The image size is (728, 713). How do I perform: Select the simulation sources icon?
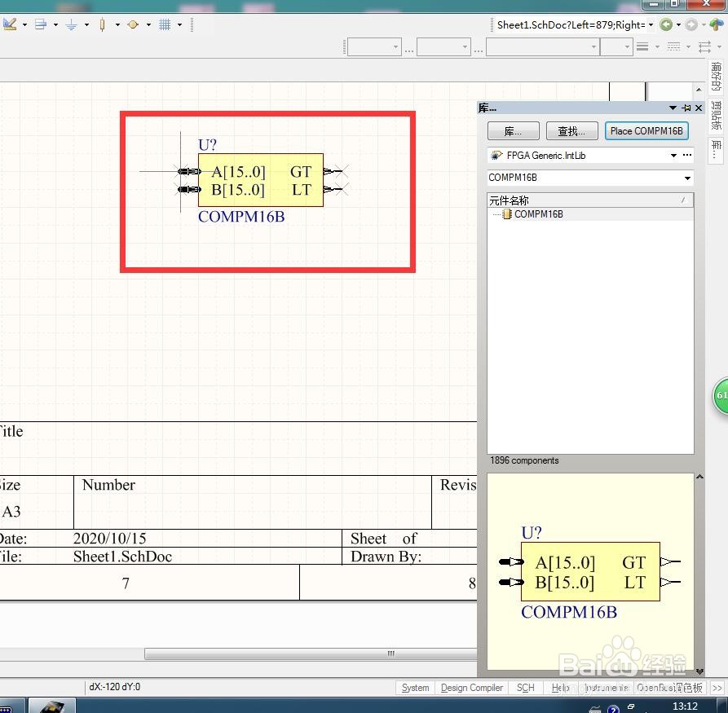pyautogui.click(x=133, y=24)
